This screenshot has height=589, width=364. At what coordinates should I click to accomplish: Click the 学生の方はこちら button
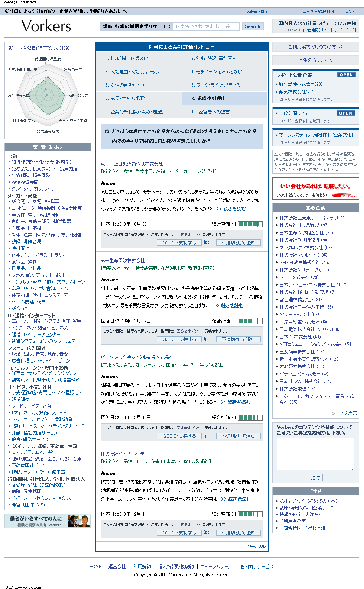pos(315,60)
